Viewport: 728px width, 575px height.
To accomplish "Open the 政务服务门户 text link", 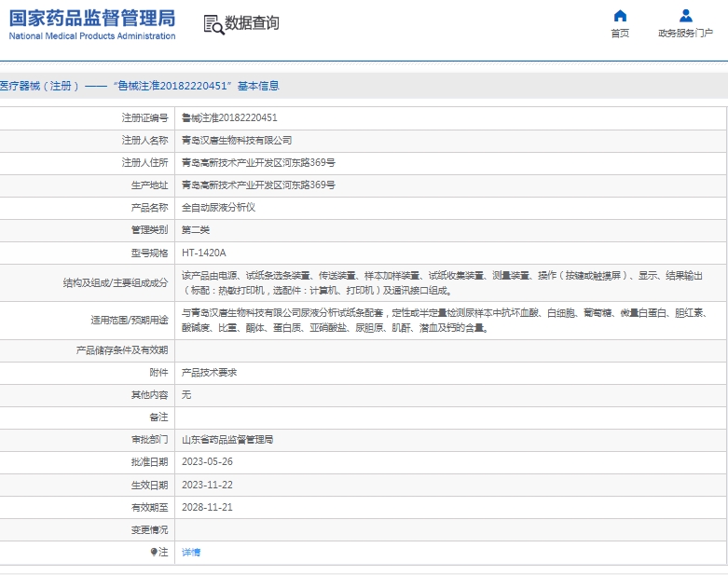I will pos(686,34).
